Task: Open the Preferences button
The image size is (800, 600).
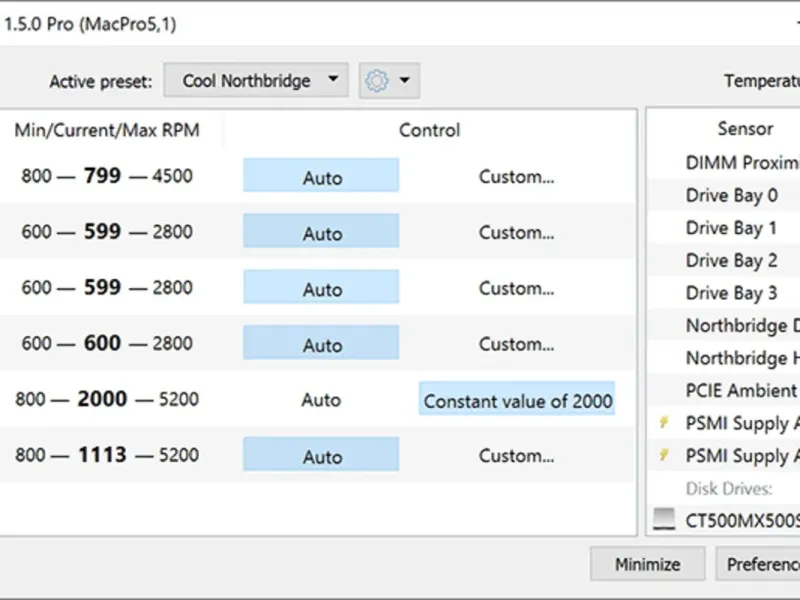Action: 760,564
